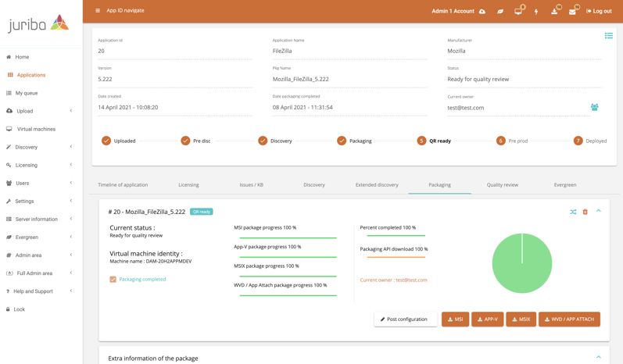Viewport: 623px width, 364px height.
Task: Click the lightning bolt icon in header
Action: [x=536, y=12]
